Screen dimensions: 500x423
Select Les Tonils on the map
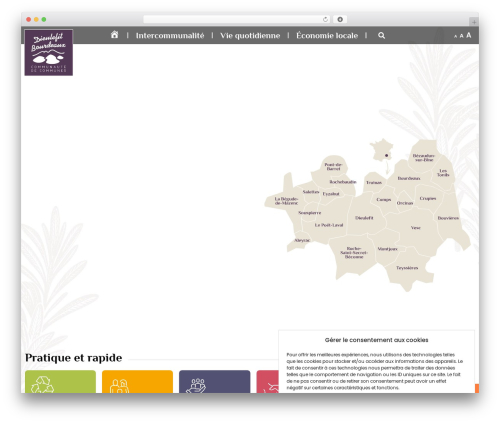[443, 173]
